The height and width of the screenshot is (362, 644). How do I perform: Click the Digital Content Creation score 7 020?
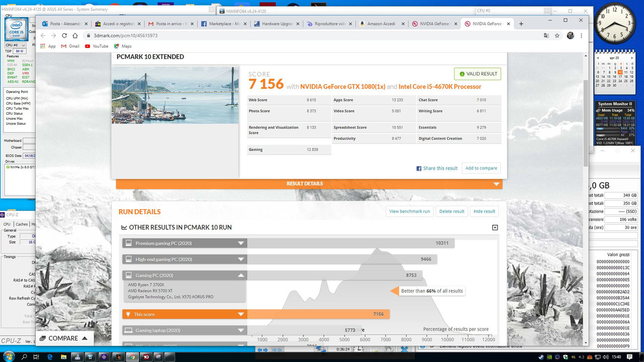click(481, 139)
